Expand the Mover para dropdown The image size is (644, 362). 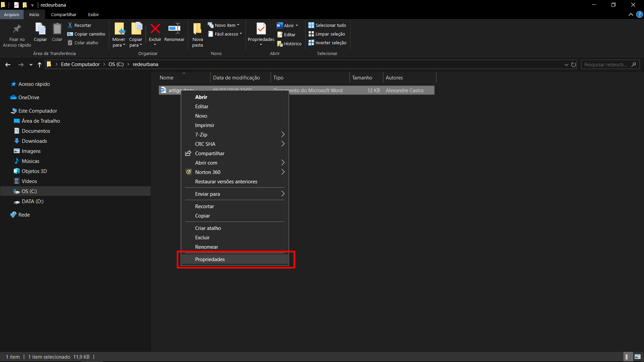pyautogui.click(x=119, y=35)
